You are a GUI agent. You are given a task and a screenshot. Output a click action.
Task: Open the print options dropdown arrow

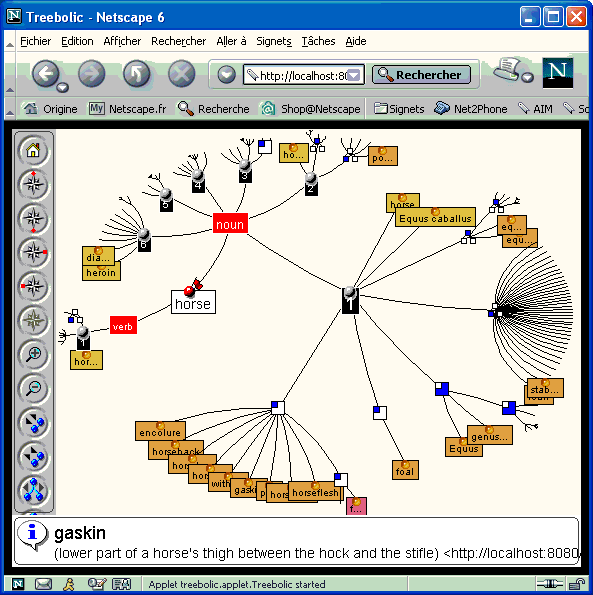[x=527, y=77]
